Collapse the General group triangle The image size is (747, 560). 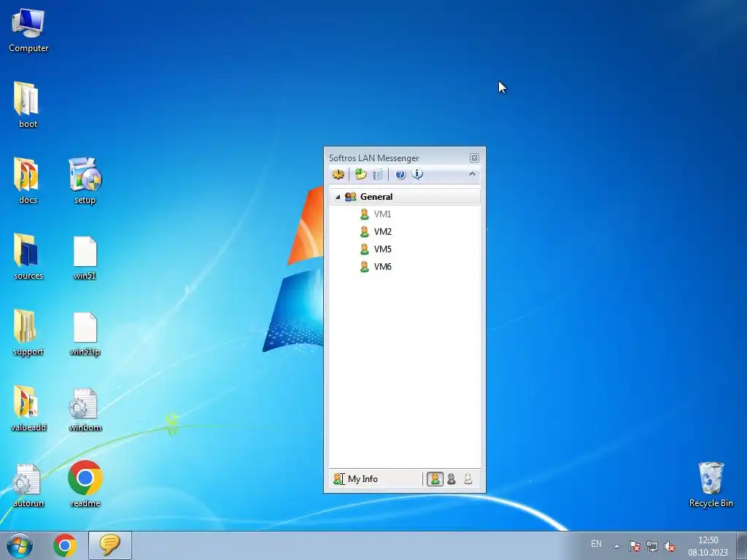tap(338, 197)
